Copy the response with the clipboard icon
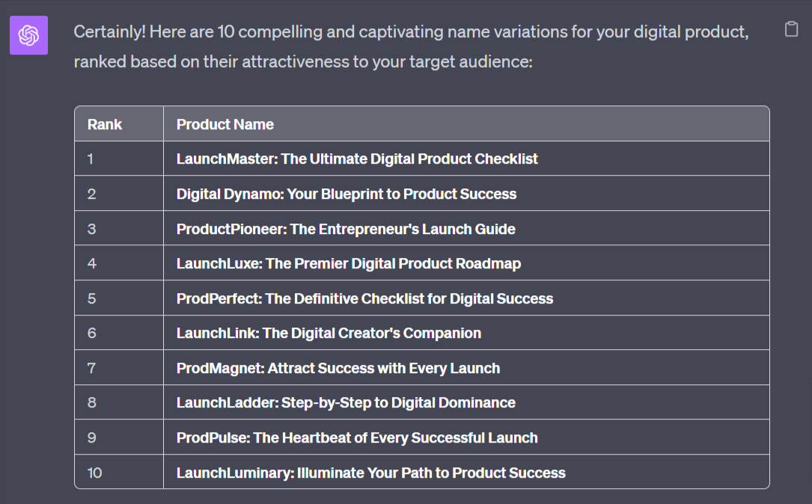812x504 pixels. click(x=791, y=29)
